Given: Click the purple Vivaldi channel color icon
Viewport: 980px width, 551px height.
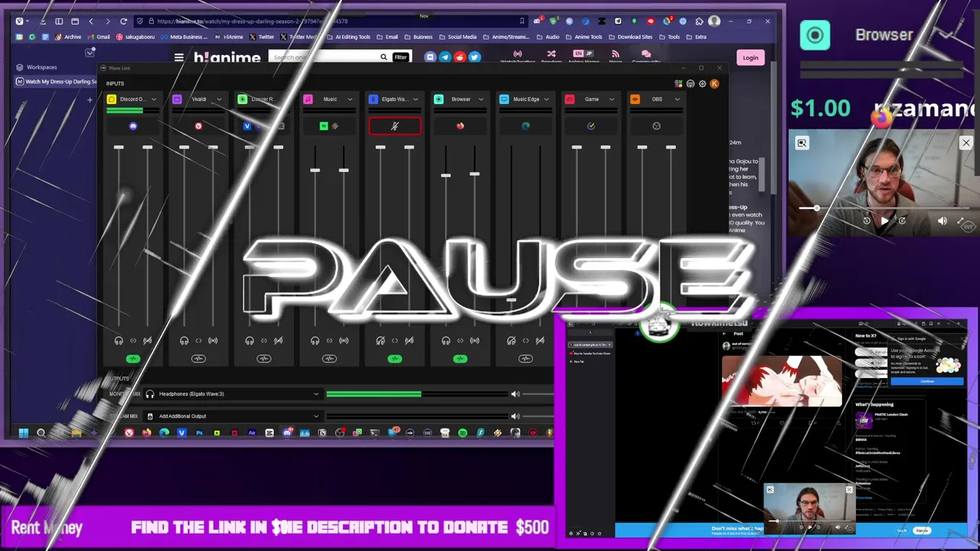Looking at the screenshot, I should (177, 99).
